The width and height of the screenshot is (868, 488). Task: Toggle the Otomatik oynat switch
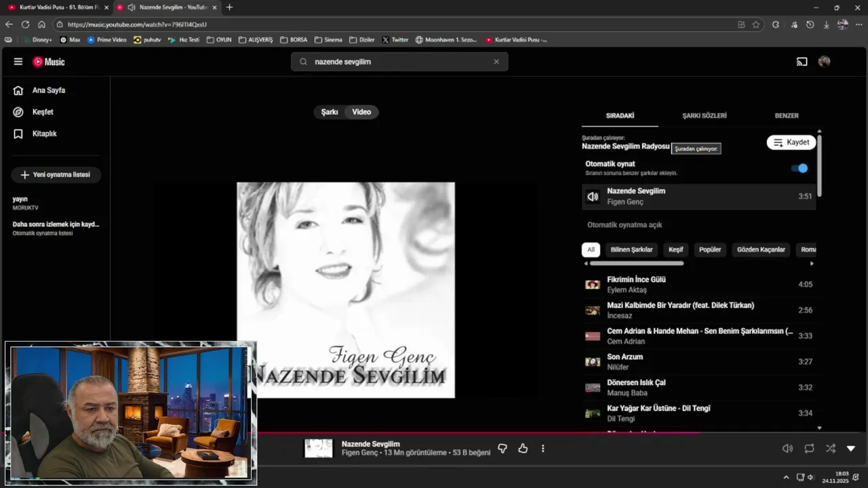(800, 168)
